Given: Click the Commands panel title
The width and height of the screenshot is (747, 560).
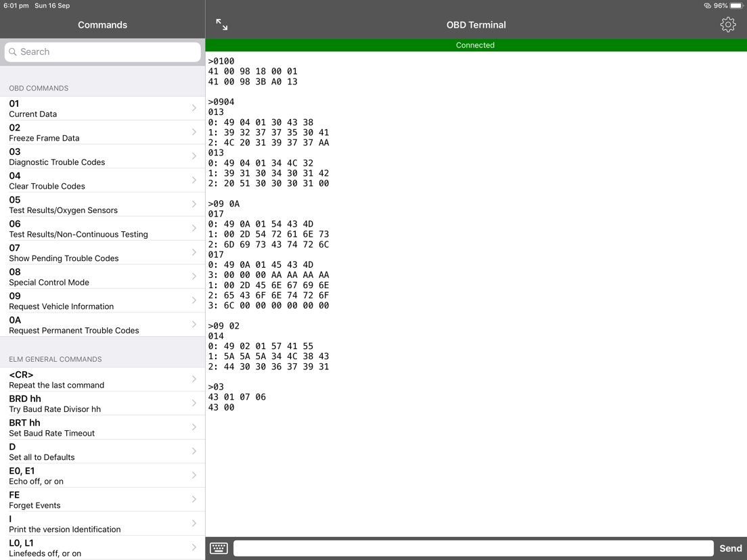Looking at the screenshot, I should coord(102,25).
